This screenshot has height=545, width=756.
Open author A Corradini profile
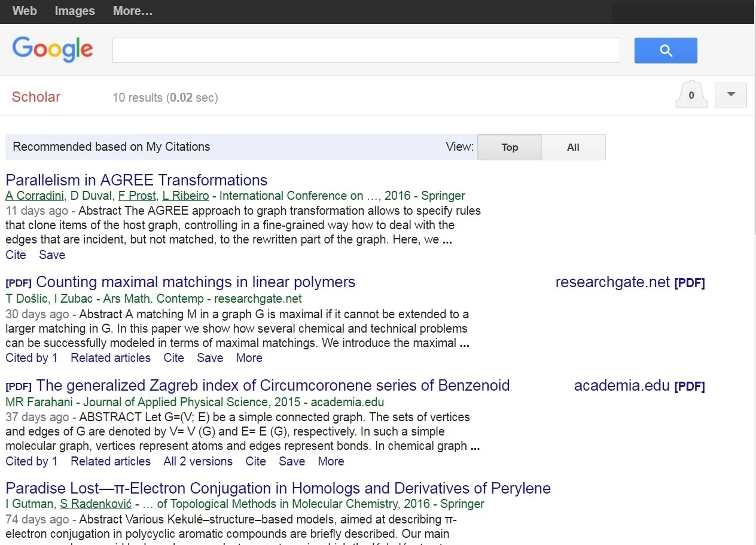click(35, 196)
